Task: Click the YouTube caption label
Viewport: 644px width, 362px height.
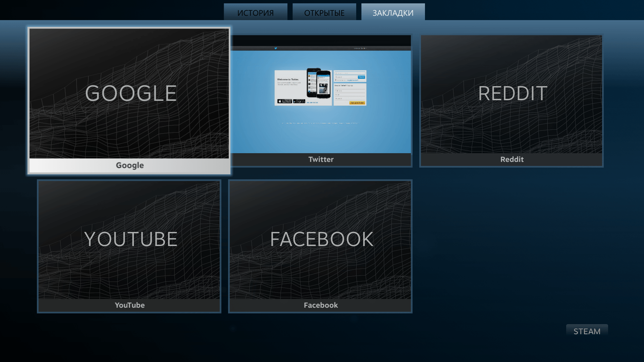Action: 130,305
